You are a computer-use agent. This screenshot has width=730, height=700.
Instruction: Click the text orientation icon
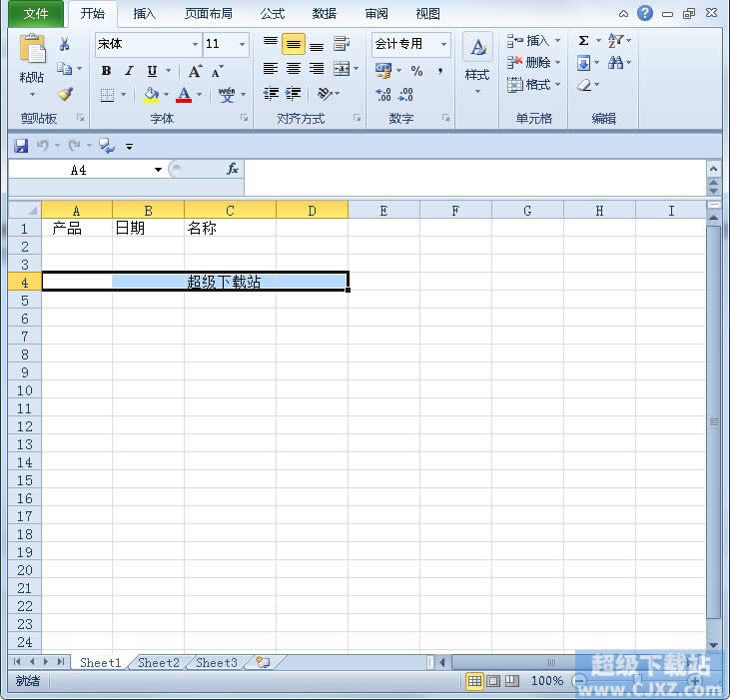coord(325,94)
